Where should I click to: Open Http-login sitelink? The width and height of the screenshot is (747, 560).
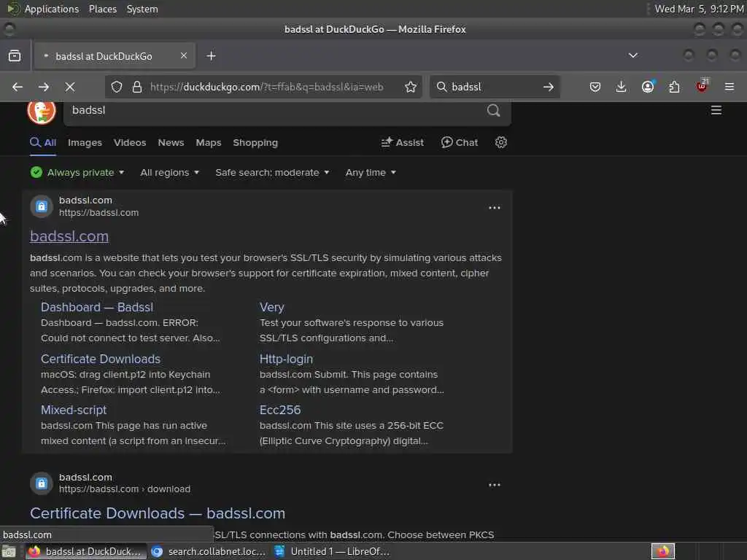tap(286, 359)
